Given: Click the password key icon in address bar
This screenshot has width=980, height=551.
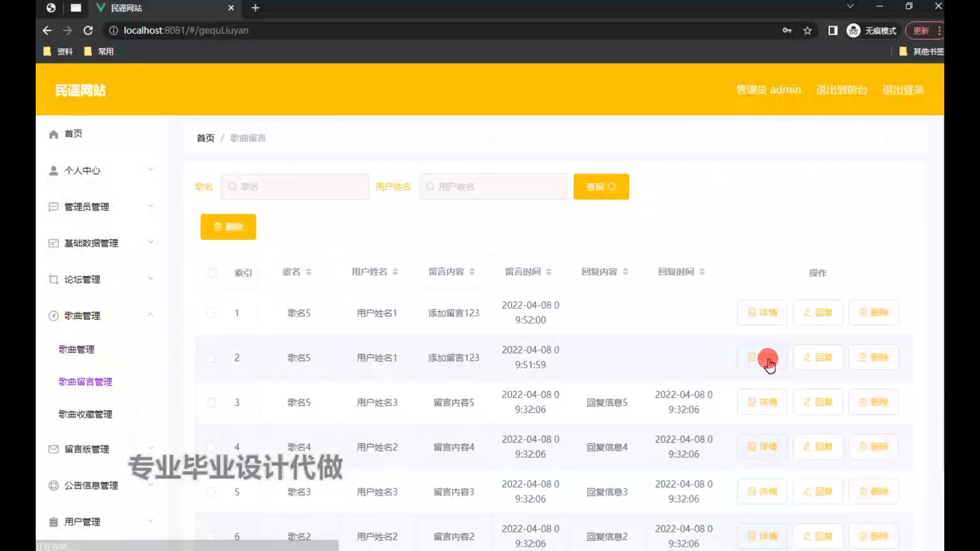Looking at the screenshot, I should (787, 31).
